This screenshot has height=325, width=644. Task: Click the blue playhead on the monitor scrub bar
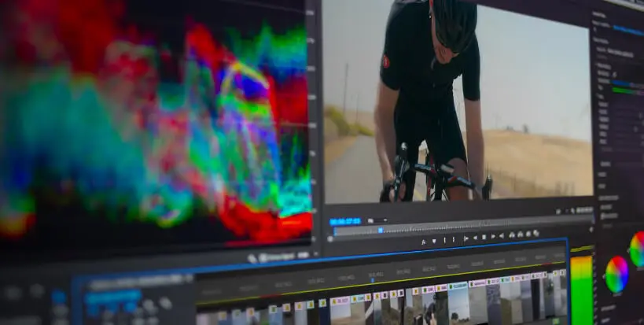pyautogui.click(x=381, y=230)
